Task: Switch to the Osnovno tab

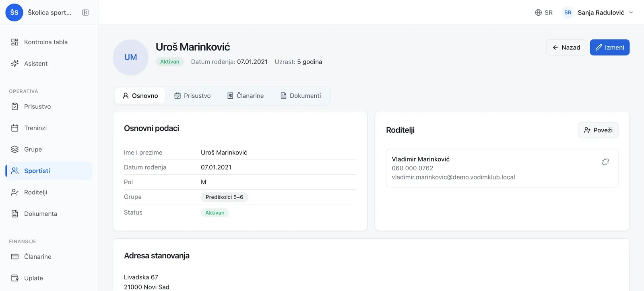Action: [x=140, y=96]
